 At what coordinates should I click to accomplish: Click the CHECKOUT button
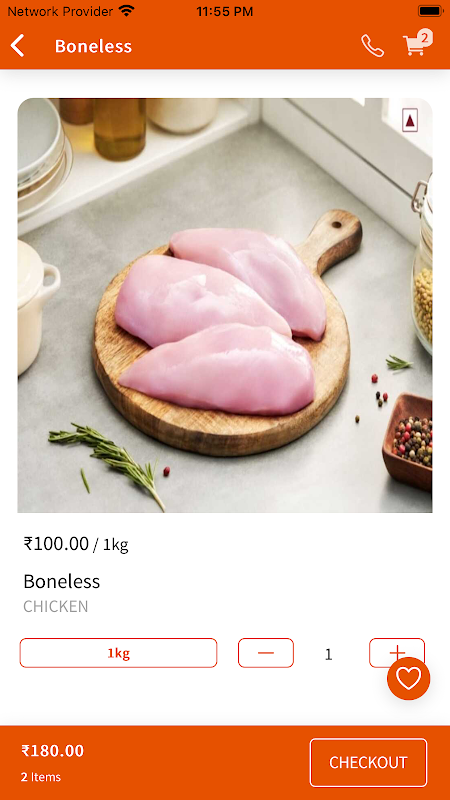(x=368, y=762)
